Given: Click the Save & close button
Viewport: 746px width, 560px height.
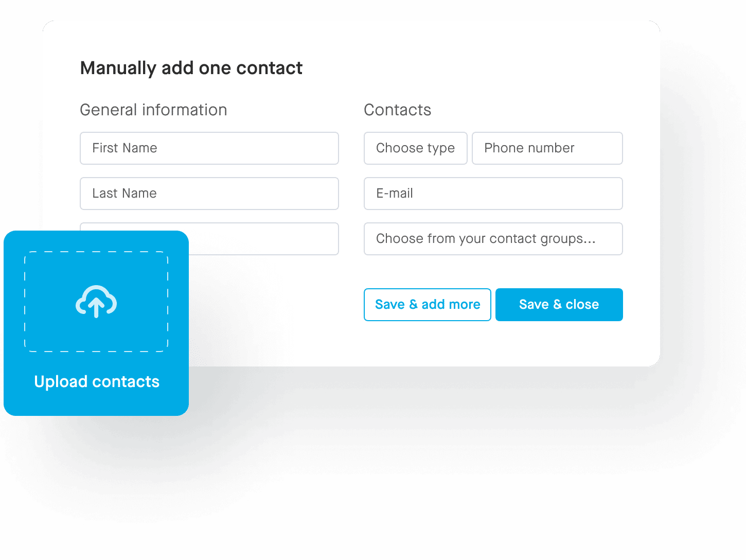Looking at the screenshot, I should tap(559, 304).
